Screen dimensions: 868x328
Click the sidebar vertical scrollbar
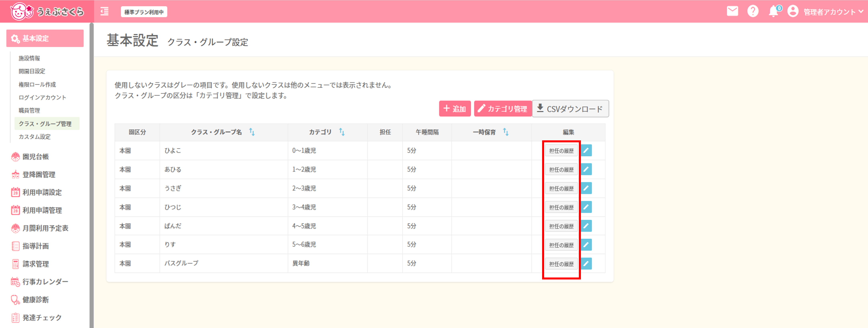click(91, 175)
